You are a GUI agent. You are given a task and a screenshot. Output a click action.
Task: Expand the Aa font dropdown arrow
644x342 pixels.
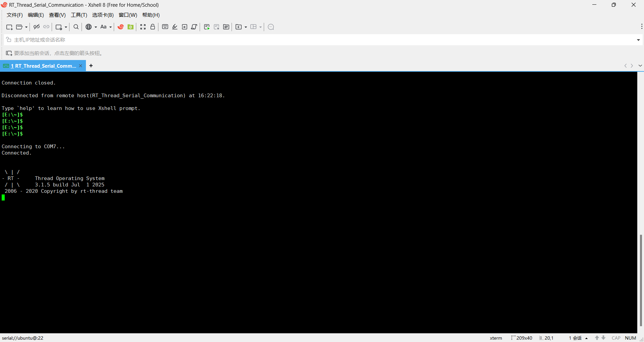[x=110, y=27]
